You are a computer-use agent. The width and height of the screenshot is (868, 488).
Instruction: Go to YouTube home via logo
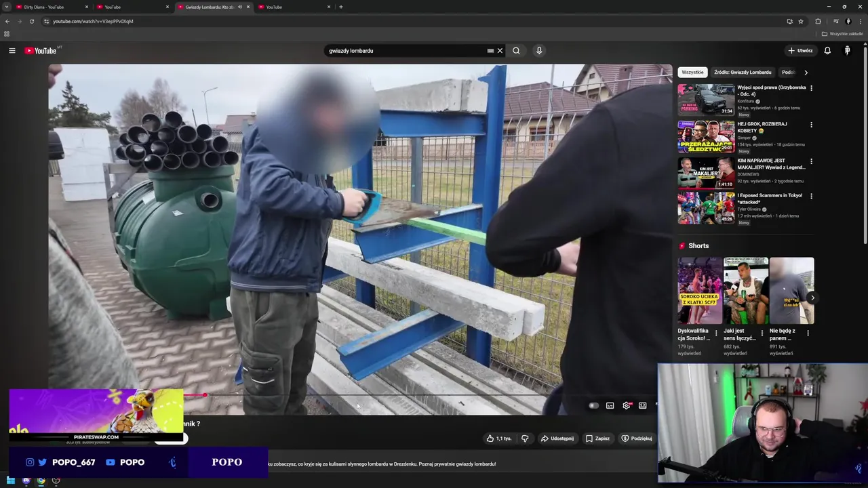pos(41,51)
